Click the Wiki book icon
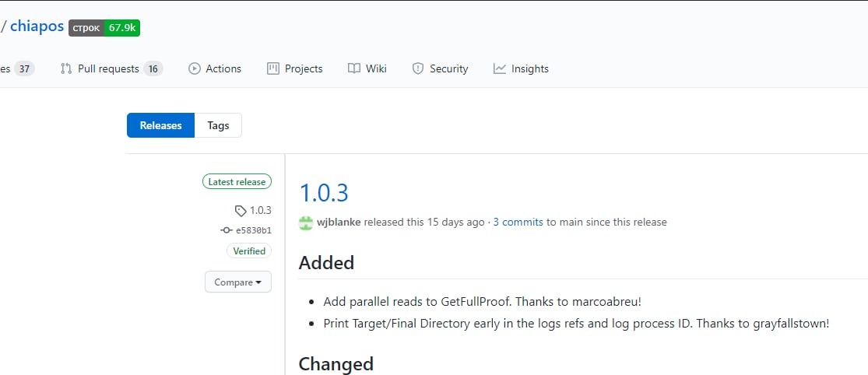The image size is (868, 375). (x=354, y=69)
